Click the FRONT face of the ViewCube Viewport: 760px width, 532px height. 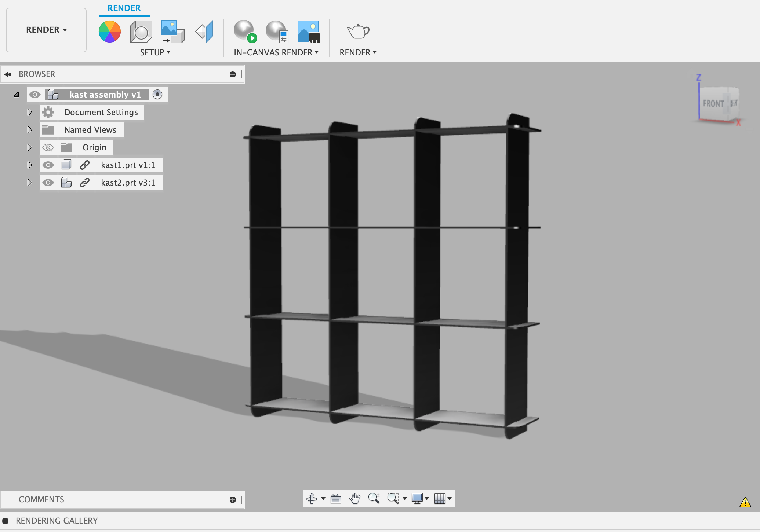[x=713, y=104]
